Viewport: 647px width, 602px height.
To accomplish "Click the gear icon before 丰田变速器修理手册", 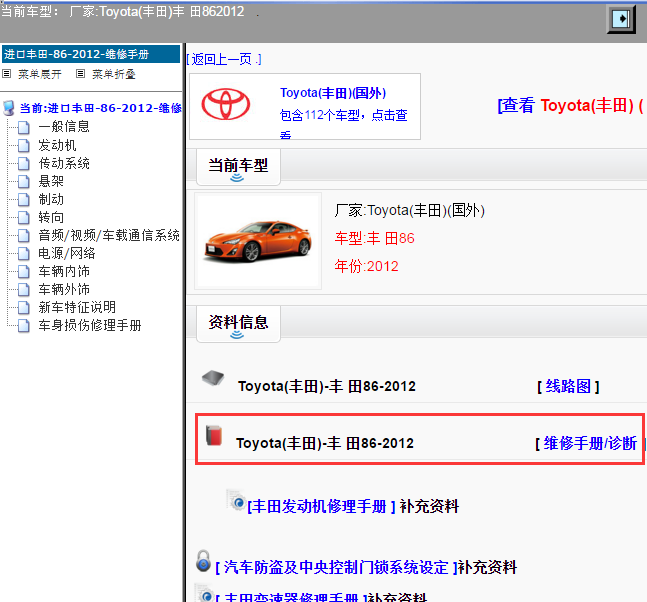I will pyautogui.click(x=204, y=593).
